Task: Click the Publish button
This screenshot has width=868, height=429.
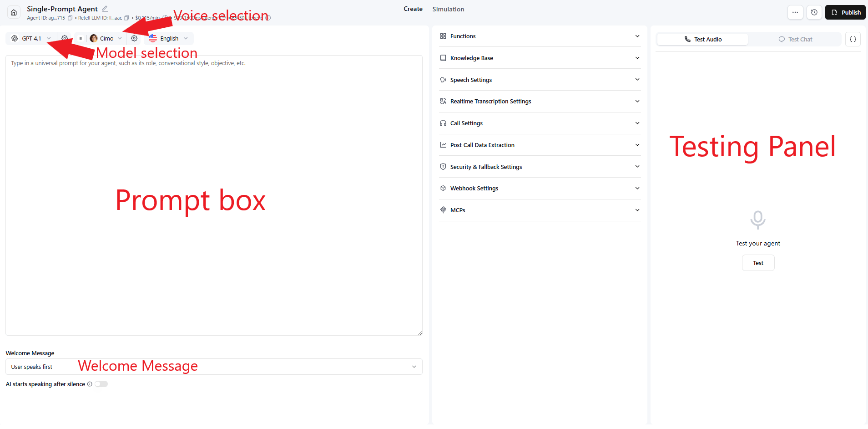Action: (845, 12)
